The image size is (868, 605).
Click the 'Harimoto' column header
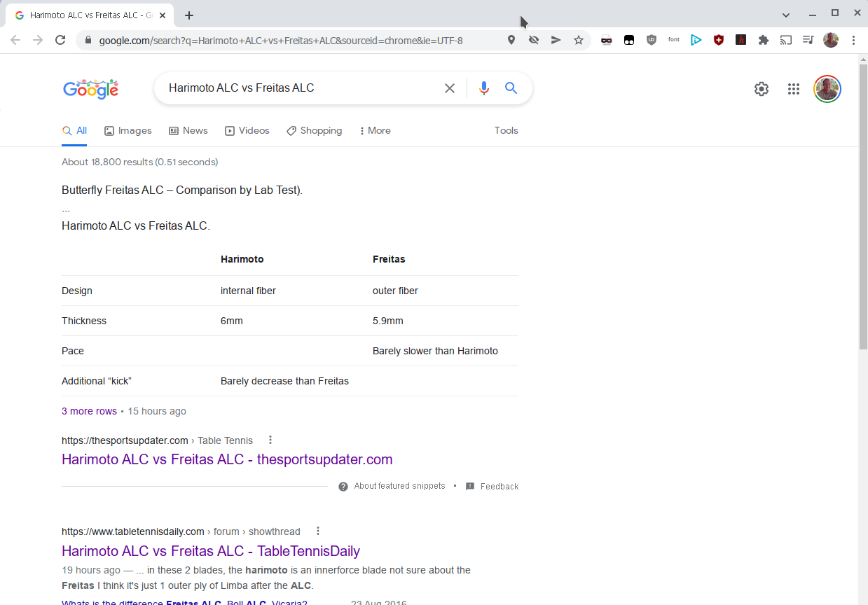[242, 259]
